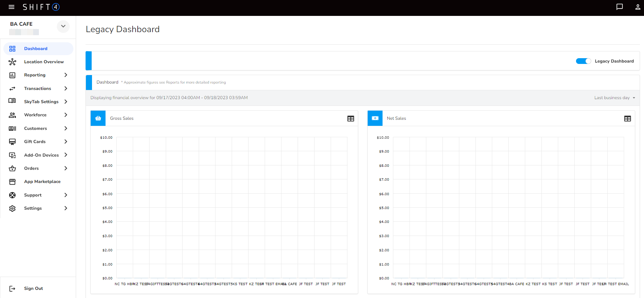Open Location Overview page
This screenshot has height=298, width=644.
pyautogui.click(x=44, y=62)
